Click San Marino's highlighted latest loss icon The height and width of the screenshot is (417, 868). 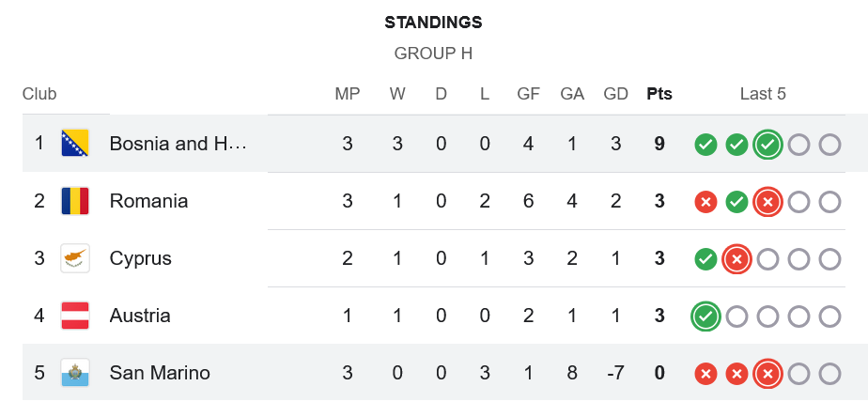767,374
